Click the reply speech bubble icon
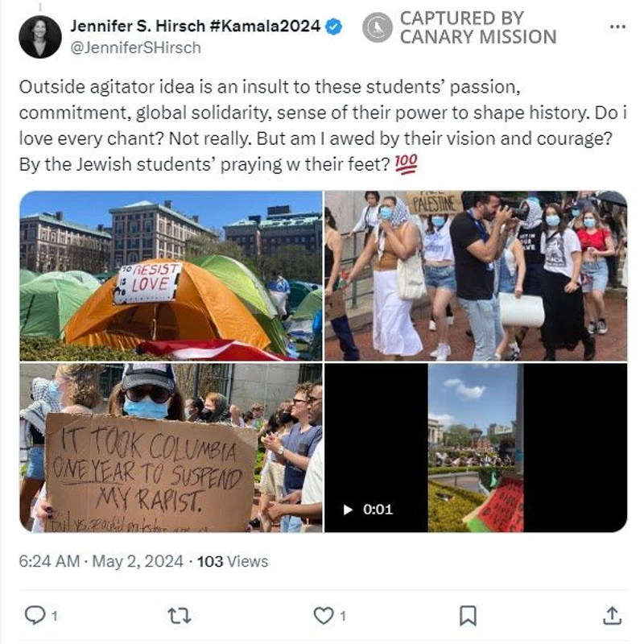 pos(35,615)
